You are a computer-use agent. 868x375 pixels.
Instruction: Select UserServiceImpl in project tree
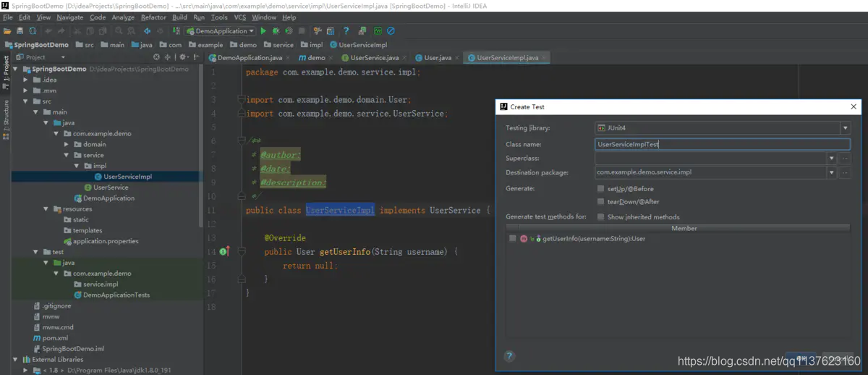coord(127,176)
